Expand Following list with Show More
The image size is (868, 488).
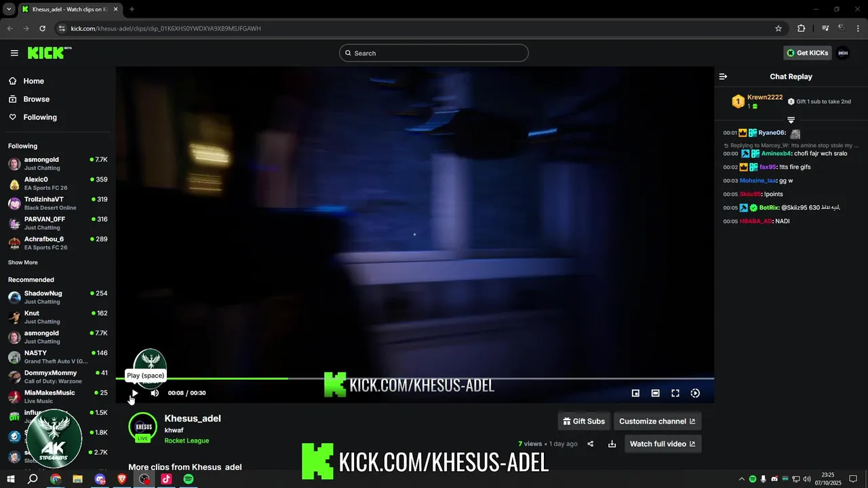[x=23, y=262]
